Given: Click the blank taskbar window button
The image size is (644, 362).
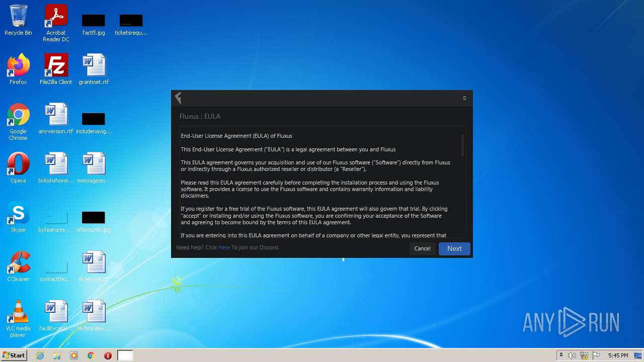Looking at the screenshot, I should (x=125, y=355).
